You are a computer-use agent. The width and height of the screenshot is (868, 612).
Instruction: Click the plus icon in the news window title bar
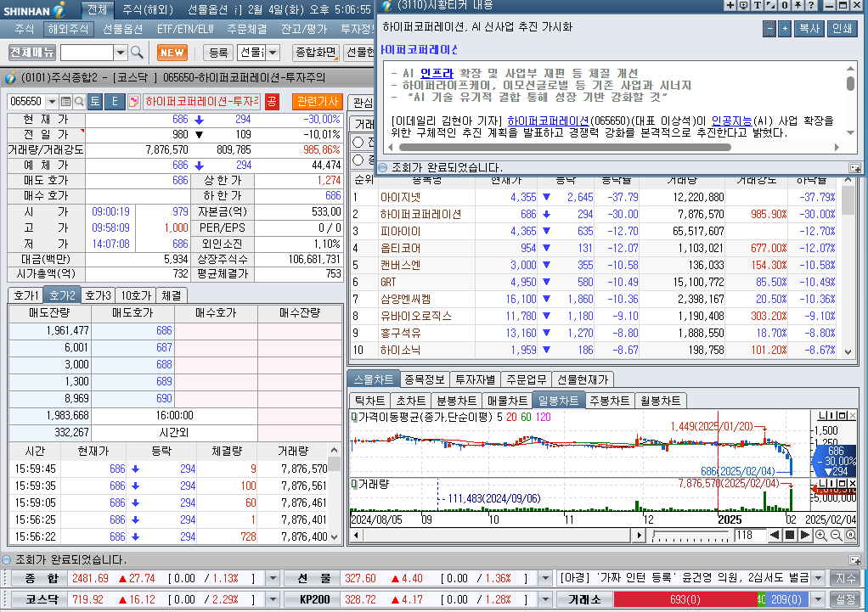pos(730,5)
